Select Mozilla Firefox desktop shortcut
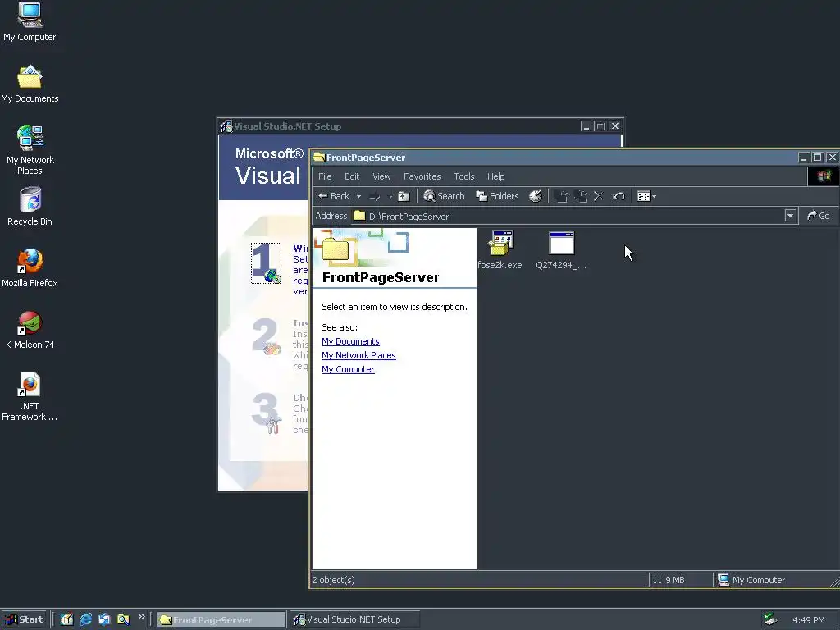840x630 pixels. pos(30,268)
